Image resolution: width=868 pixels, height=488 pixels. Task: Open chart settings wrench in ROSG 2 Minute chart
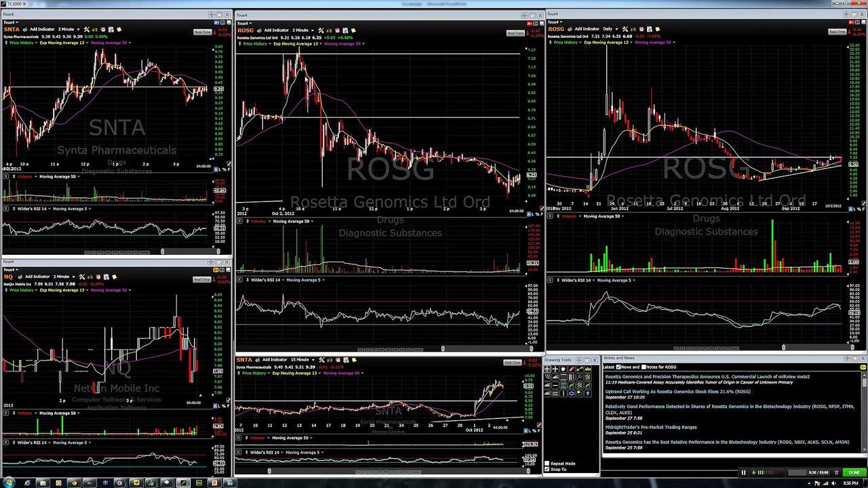[321, 30]
